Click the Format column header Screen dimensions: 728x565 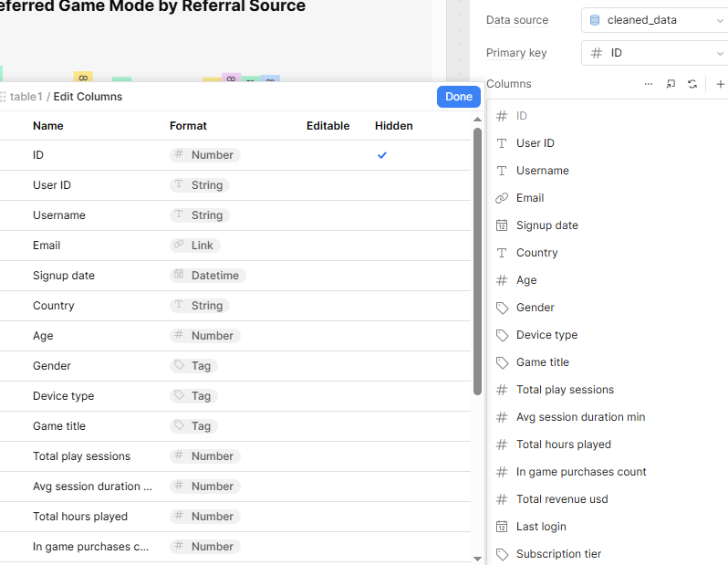coord(188,126)
